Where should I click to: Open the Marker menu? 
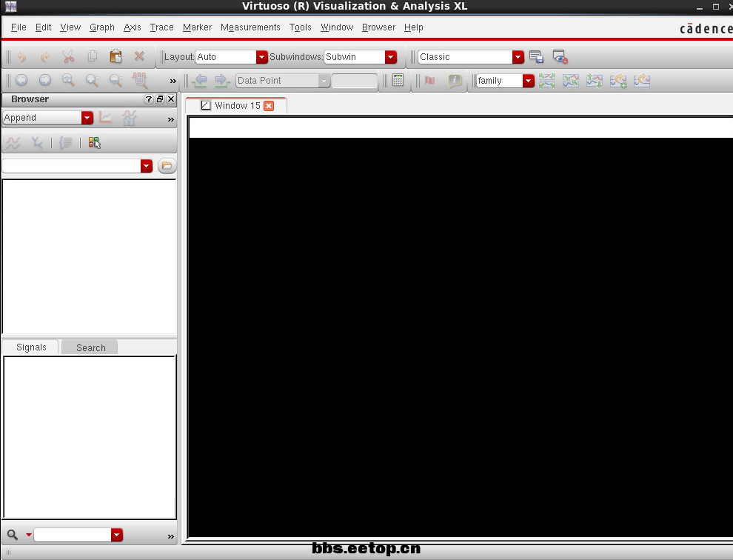coord(197,27)
